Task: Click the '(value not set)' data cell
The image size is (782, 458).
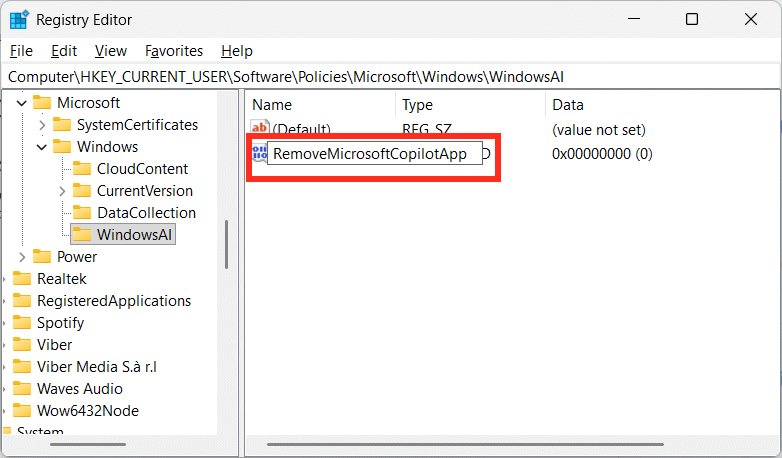Action: point(598,130)
